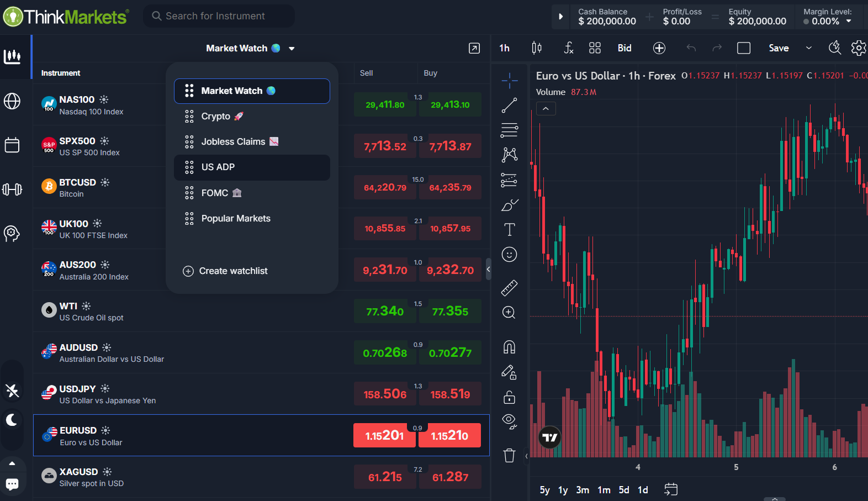Open the indicators fx menu
Viewport: 868px width, 501px height.
(569, 48)
